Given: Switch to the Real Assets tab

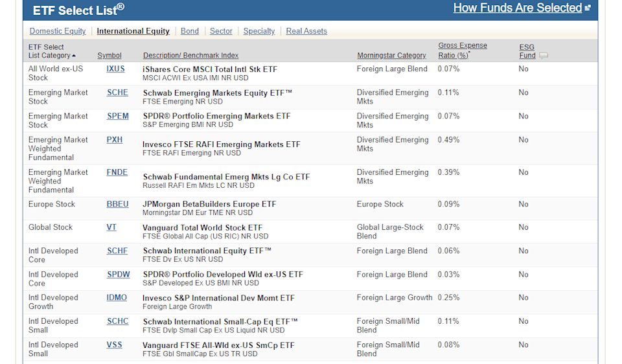Looking at the screenshot, I should coord(306,31).
